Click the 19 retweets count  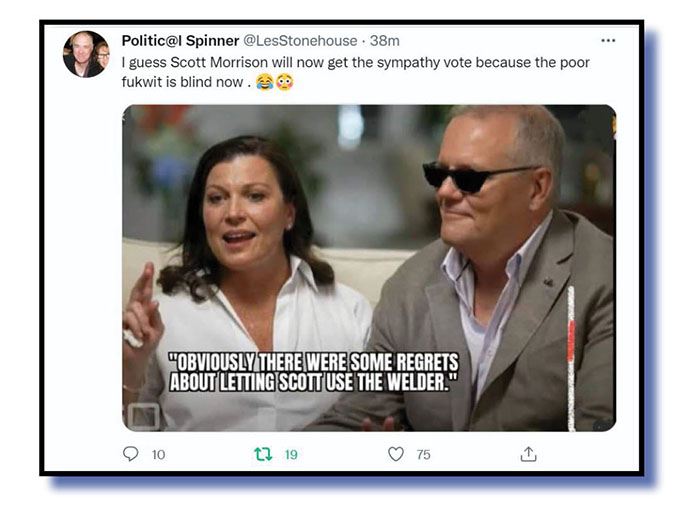[x=291, y=455]
